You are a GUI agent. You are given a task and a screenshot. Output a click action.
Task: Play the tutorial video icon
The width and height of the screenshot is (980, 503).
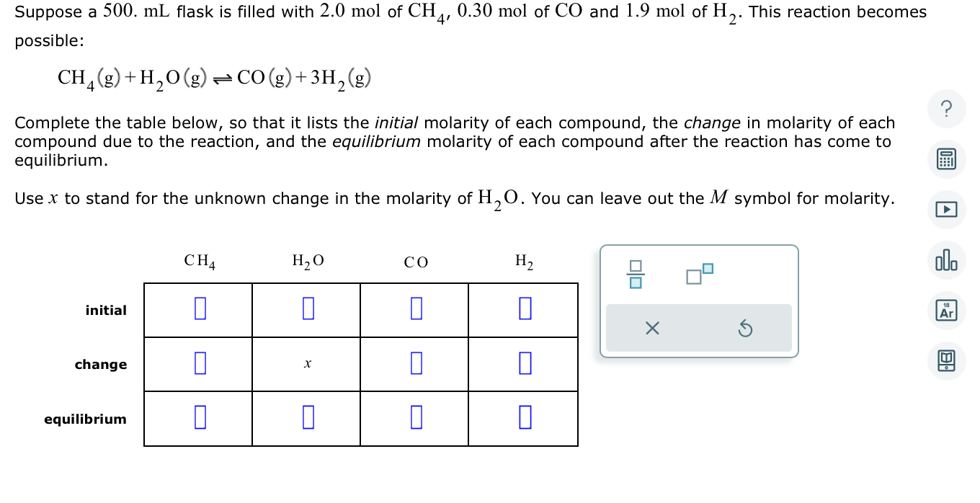click(946, 210)
